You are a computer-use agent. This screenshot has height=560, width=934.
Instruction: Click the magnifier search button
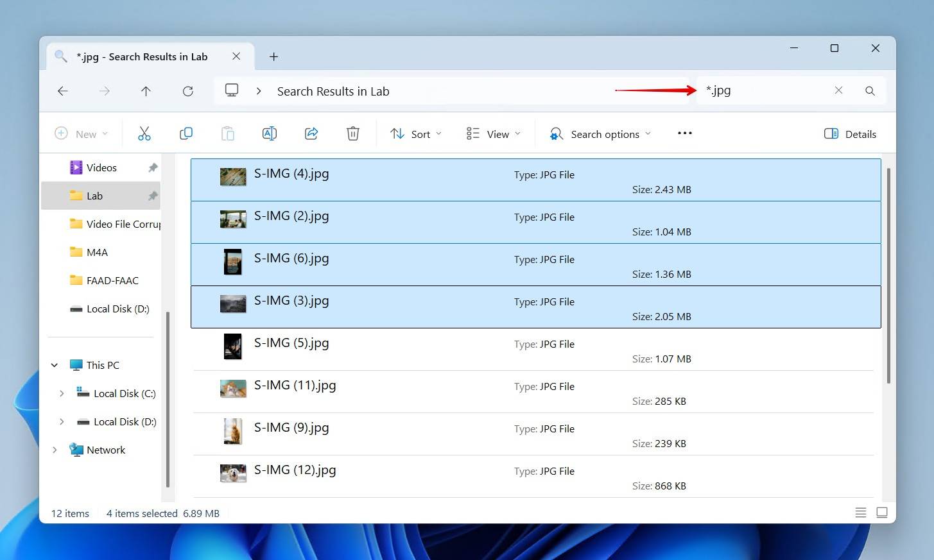(870, 90)
